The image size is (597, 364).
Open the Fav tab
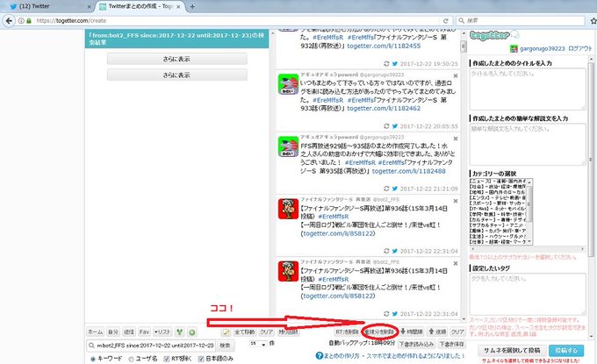(144, 332)
